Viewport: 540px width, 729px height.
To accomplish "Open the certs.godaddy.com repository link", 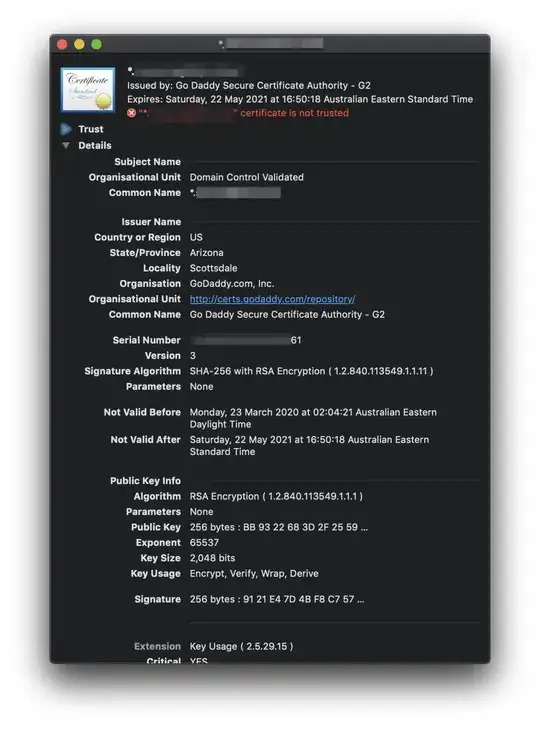I will coord(272,299).
